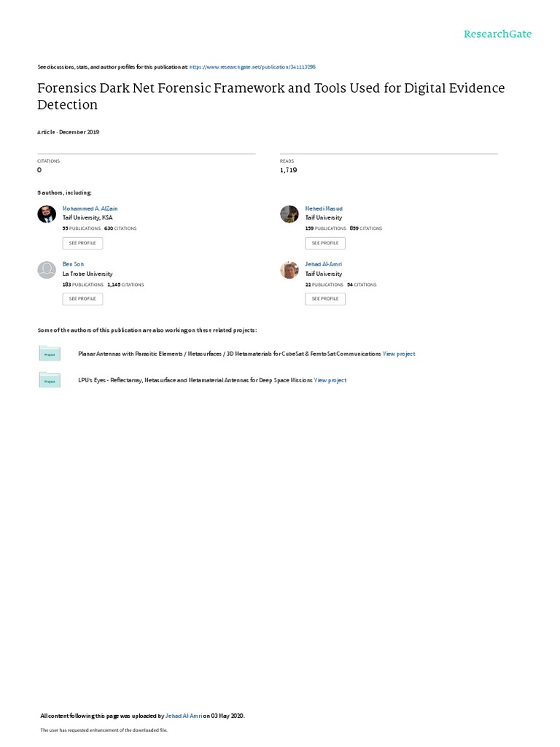Follow View project link for LPU's Eyes
The height and width of the screenshot is (747, 560).
coord(330,380)
